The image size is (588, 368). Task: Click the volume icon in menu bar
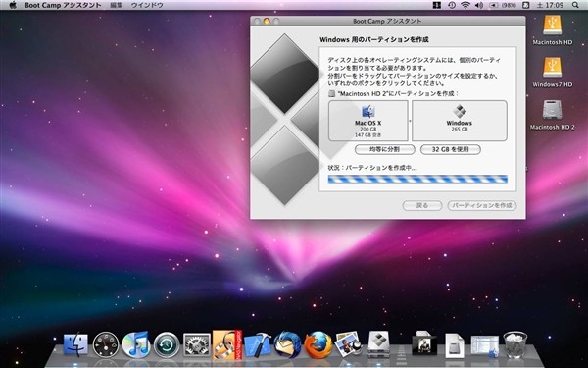[479, 5]
